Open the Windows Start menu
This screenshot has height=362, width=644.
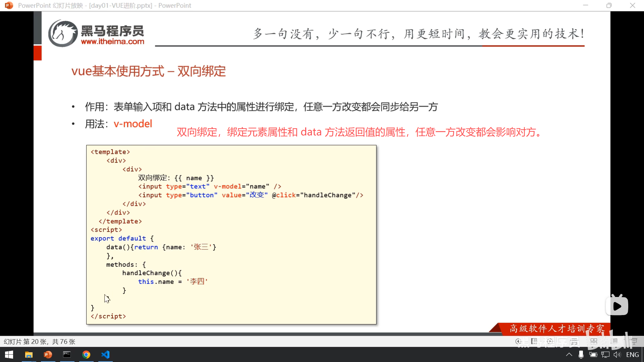pyautogui.click(x=9, y=354)
